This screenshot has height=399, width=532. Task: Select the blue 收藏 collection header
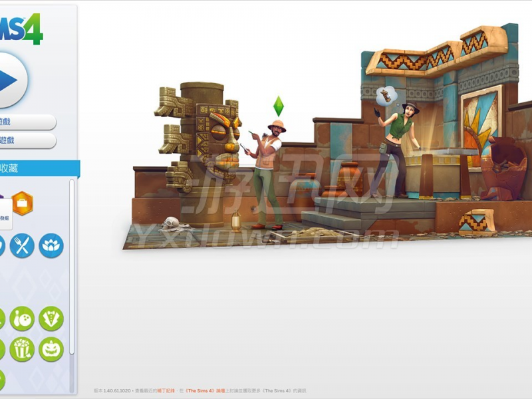[x=40, y=168]
